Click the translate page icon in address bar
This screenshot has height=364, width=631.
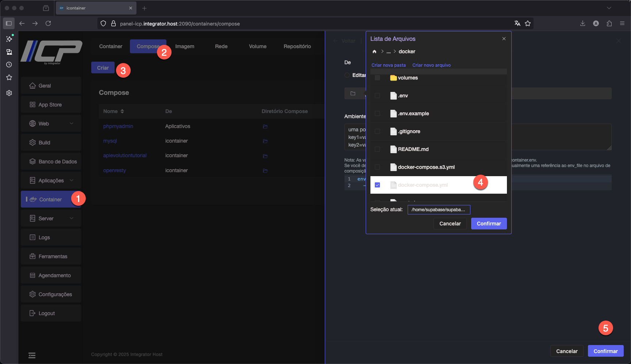517,23
